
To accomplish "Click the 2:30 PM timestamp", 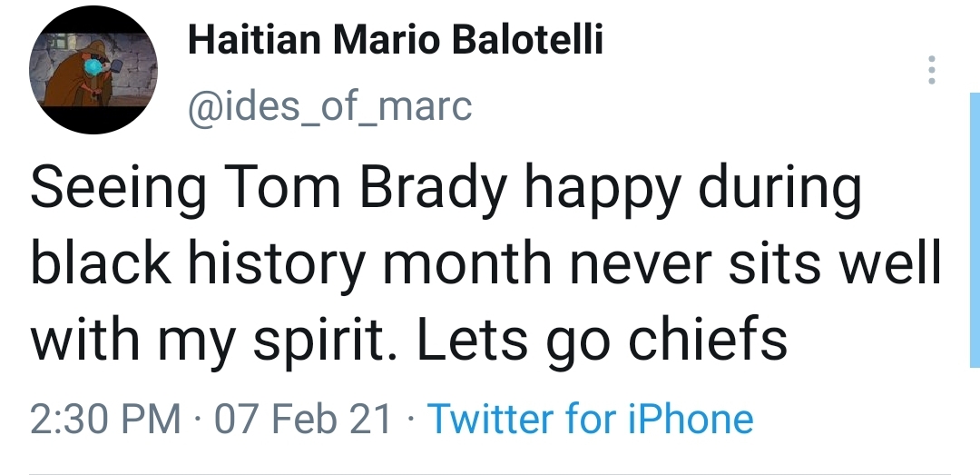I will (105, 420).
